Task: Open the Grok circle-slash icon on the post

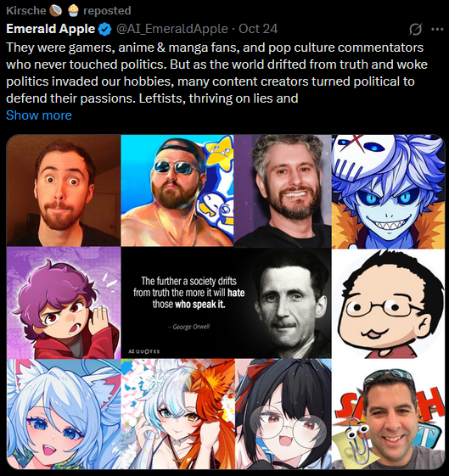Action: pyautogui.click(x=415, y=30)
